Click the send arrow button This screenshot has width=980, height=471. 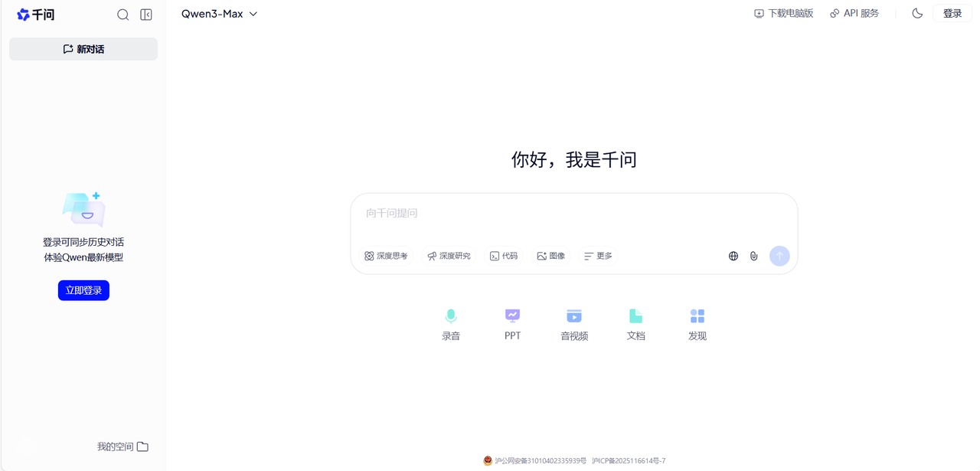click(779, 256)
